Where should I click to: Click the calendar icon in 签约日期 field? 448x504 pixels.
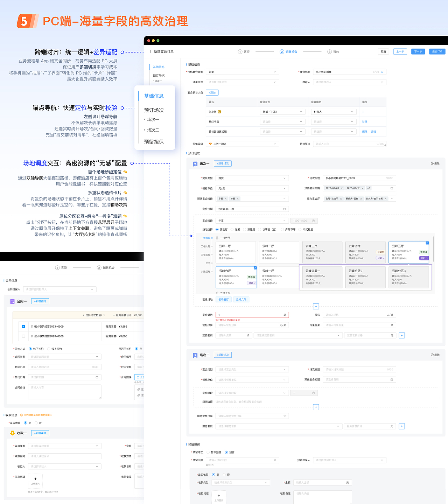click(x=97, y=377)
